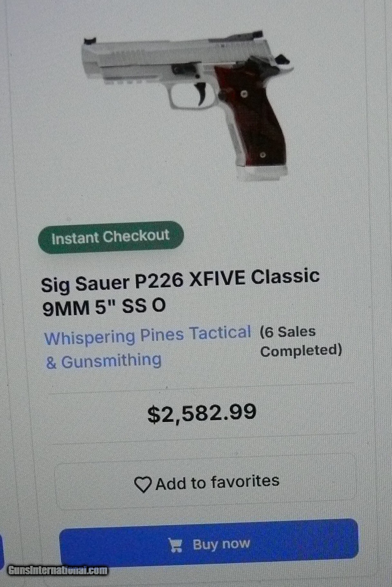
Task: Purchase with the blue Buy now button
Action: point(209,544)
